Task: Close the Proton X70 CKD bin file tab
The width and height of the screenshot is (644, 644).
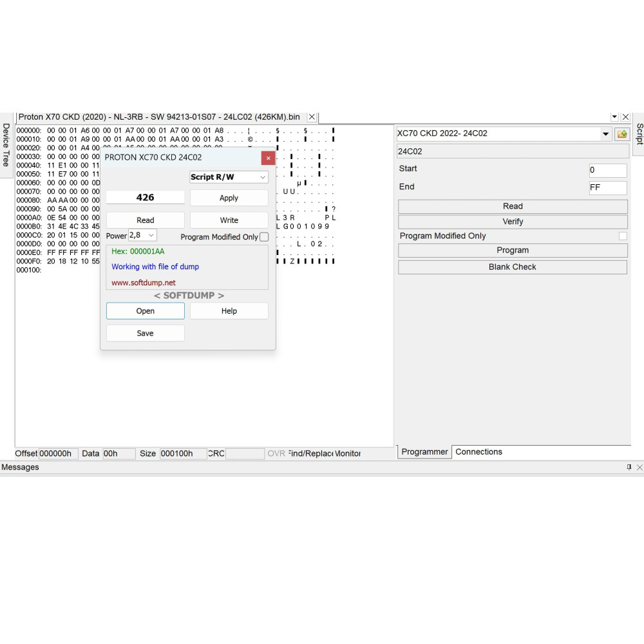Action: point(312,117)
